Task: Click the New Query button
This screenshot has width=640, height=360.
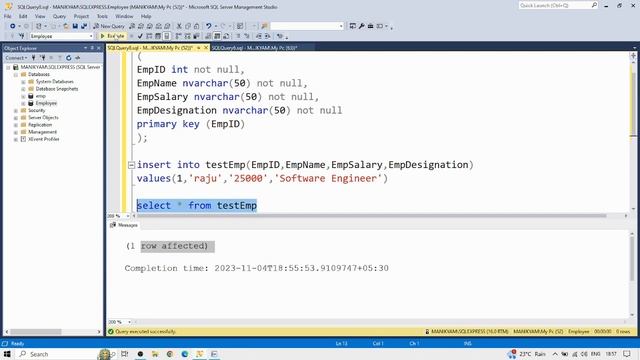Action: pos(109,26)
